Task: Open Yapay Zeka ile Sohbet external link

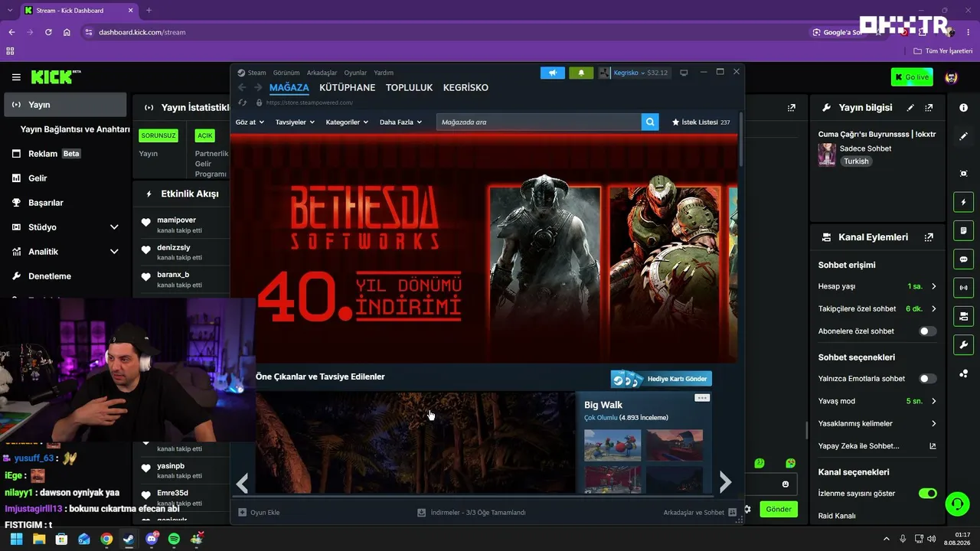Action: pyautogui.click(x=933, y=446)
